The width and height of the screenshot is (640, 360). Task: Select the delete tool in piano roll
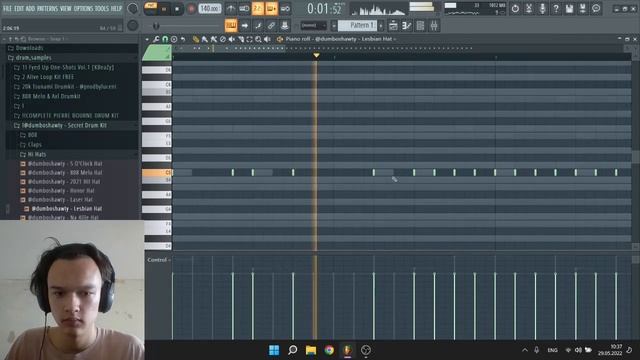click(x=223, y=39)
